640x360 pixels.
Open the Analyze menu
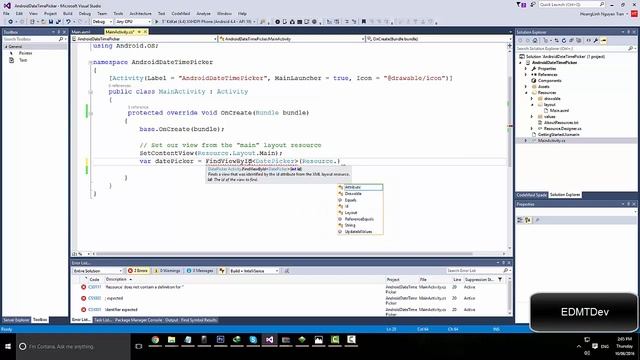pyautogui.click(x=203, y=13)
